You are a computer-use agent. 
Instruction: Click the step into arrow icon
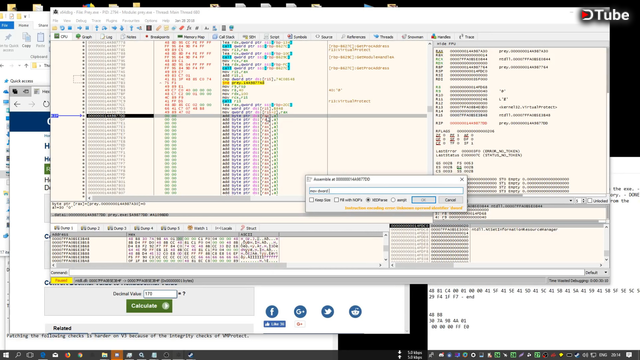pyautogui.click(x=97, y=28)
